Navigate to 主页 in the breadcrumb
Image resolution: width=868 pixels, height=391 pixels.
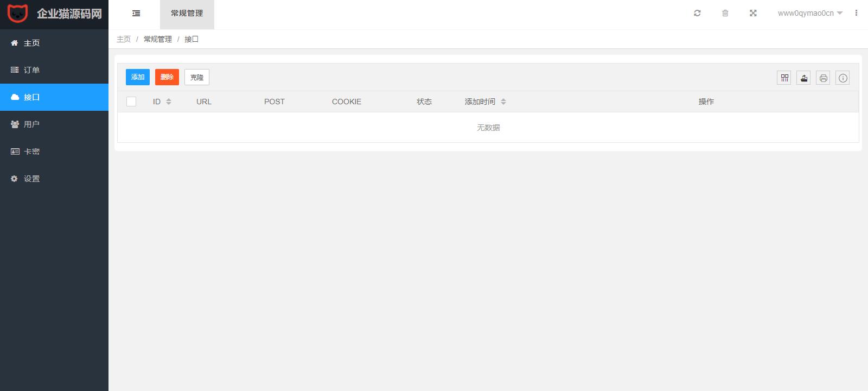[x=124, y=39]
